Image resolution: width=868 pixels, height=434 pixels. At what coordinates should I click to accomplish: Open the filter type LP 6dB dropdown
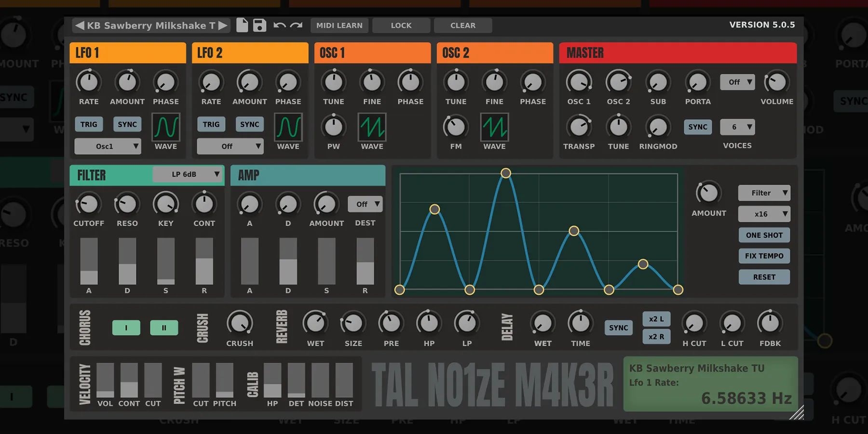pyautogui.click(x=188, y=175)
